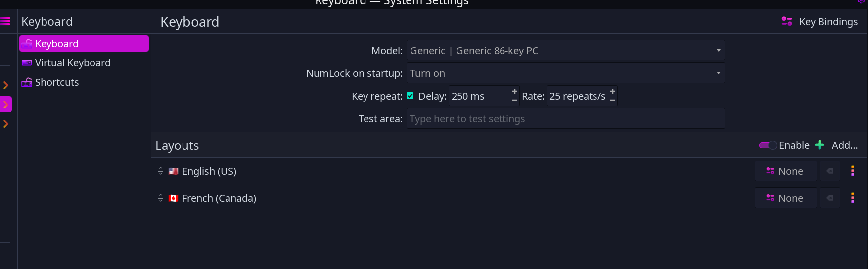The image size is (868, 269).
Task: Increase the key repeat Delay value
Action: (x=515, y=91)
